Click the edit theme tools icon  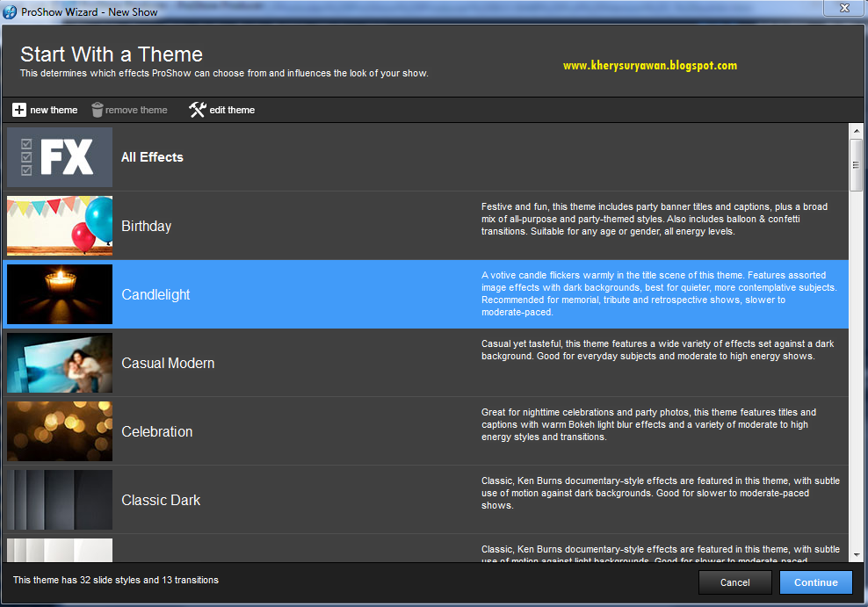pos(197,110)
